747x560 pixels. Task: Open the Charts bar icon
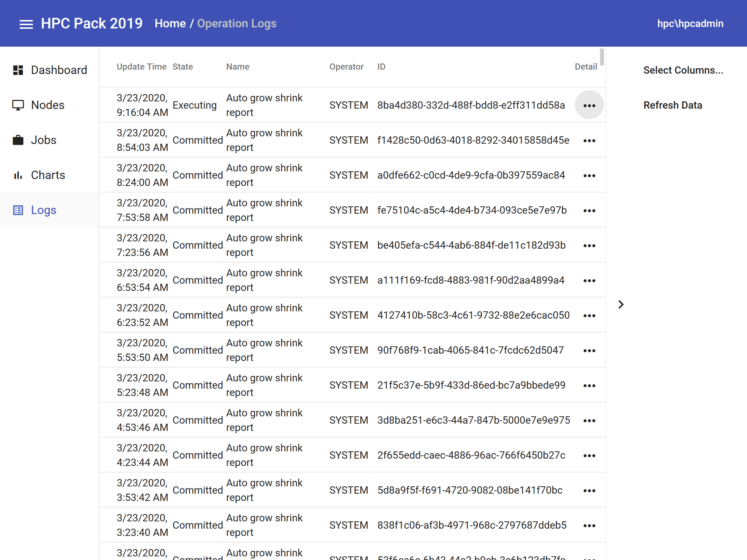[18, 175]
